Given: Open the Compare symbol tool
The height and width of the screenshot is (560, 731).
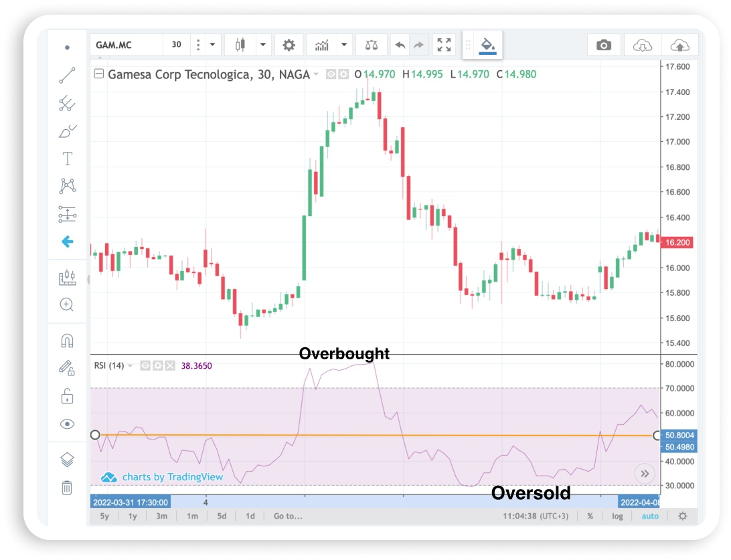Looking at the screenshot, I should tap(371, 44).
